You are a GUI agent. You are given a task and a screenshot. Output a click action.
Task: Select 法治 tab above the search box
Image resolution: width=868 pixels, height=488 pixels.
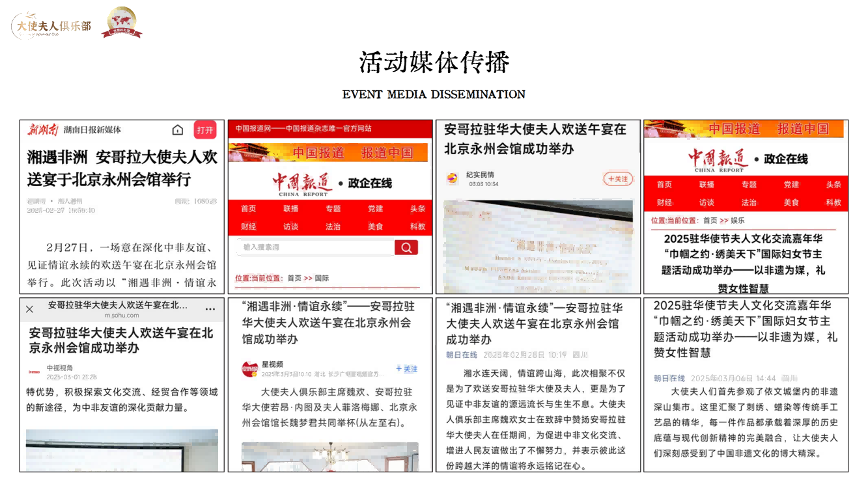[x=333, y=226]
